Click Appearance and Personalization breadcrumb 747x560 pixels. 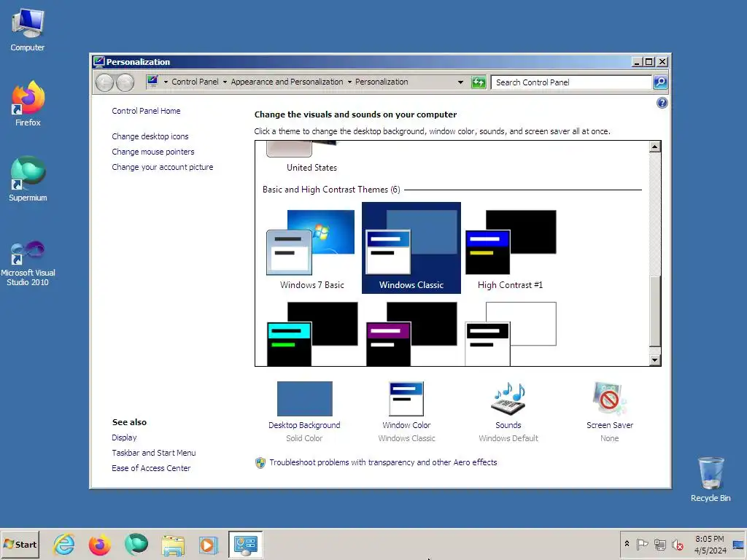[287, 82]
